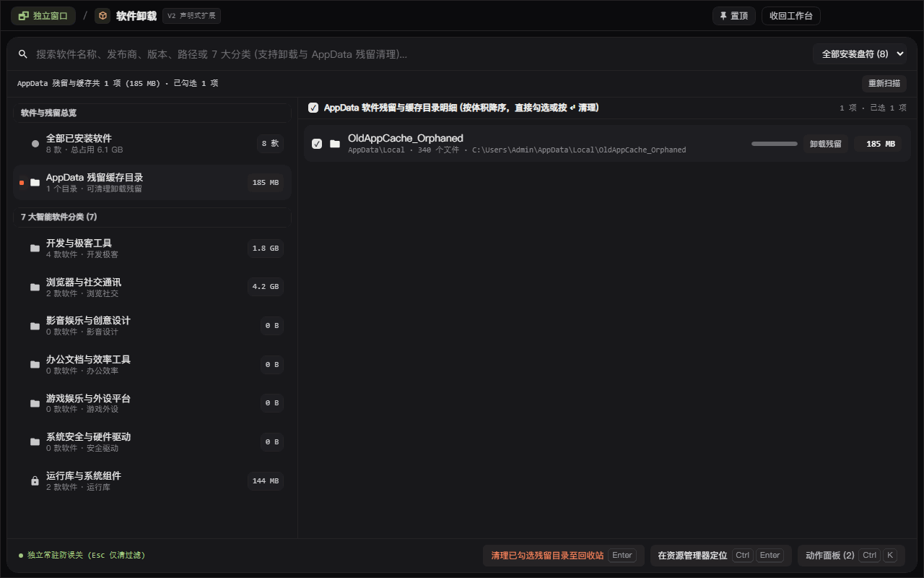
Task: Toggle the select-all checkbox in AppData detail header
Action: click(x=313, y=108)
